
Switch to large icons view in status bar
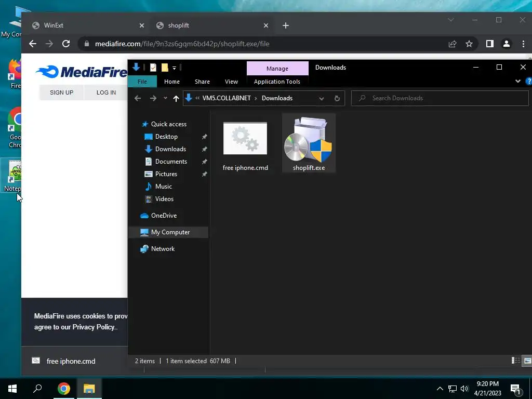(528, 361)
